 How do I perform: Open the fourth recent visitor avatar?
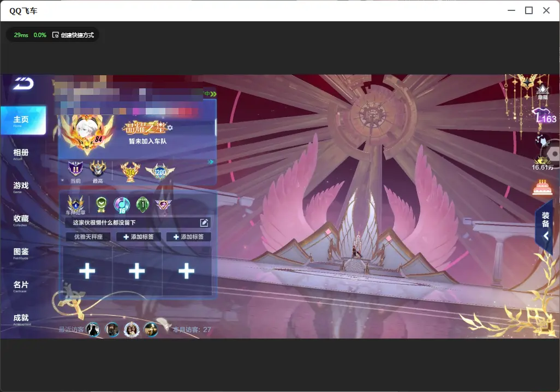click(151, 329)
